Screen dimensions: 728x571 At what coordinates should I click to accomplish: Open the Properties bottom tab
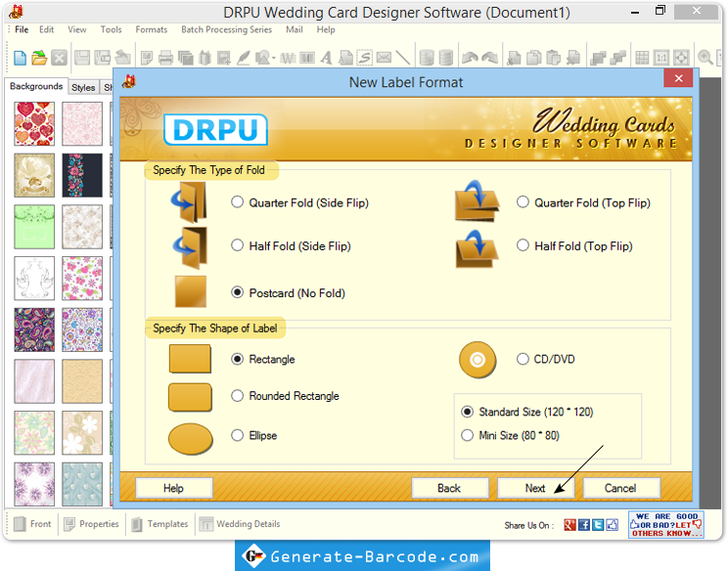pos(91,524)
